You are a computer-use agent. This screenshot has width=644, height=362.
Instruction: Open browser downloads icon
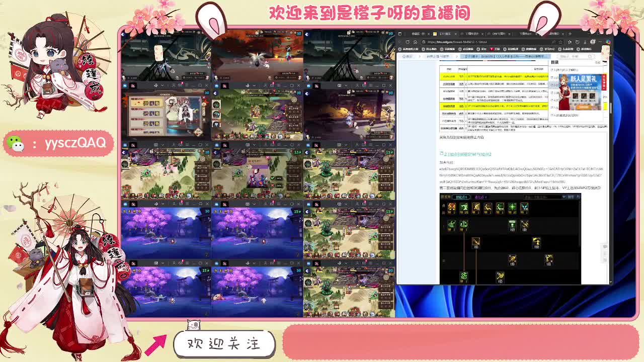585,42
